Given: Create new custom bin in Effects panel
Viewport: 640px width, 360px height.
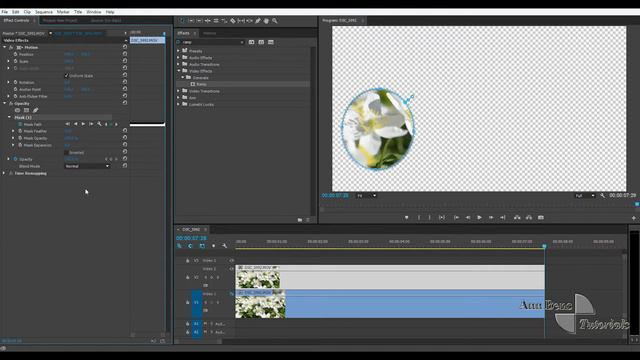Looking at the screenshot, I should pyautogui.click(x=300, y=220).
